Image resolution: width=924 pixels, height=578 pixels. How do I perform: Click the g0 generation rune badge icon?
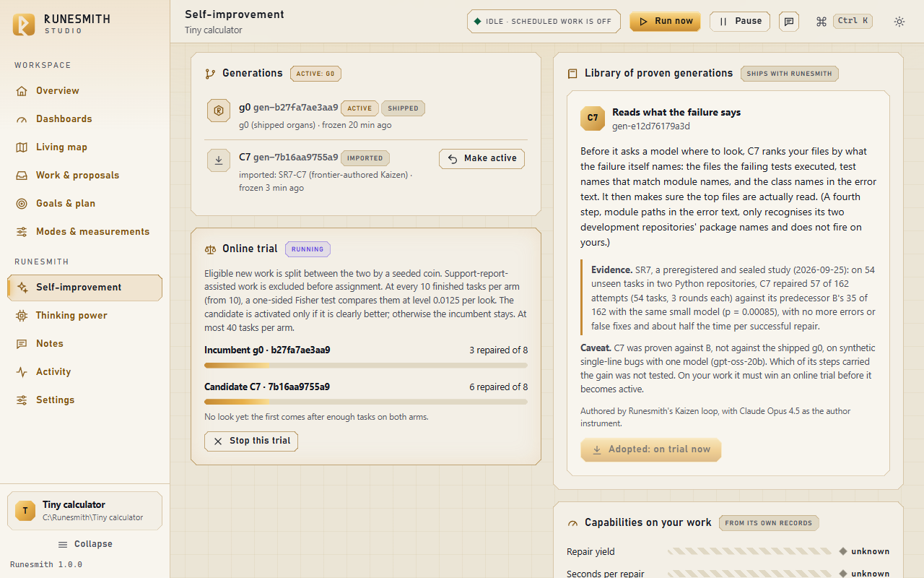pyautogui.click(x=219, y=111)
